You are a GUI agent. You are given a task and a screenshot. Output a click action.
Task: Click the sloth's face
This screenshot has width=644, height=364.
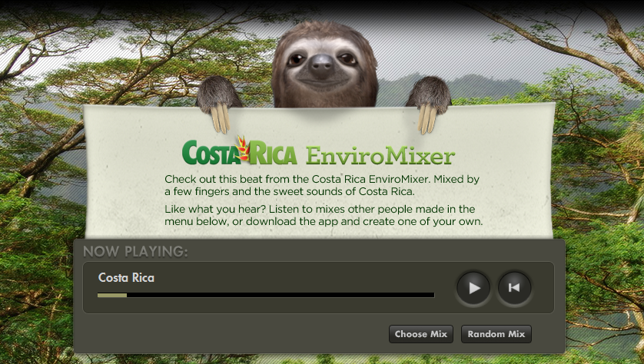[324, 66]
